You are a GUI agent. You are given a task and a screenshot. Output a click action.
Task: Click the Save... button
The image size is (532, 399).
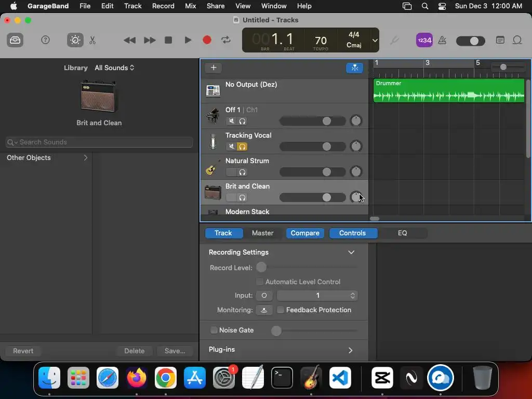[x=175, y=351]
